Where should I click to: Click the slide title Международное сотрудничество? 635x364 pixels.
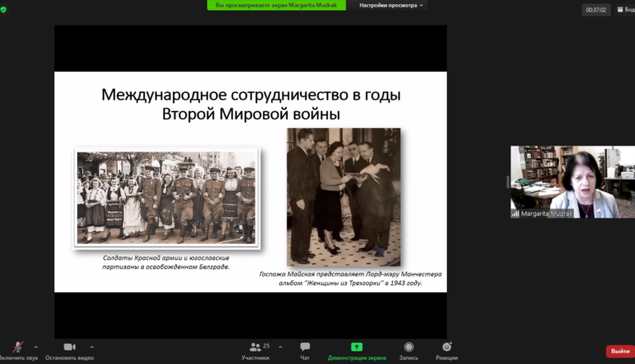251,104
